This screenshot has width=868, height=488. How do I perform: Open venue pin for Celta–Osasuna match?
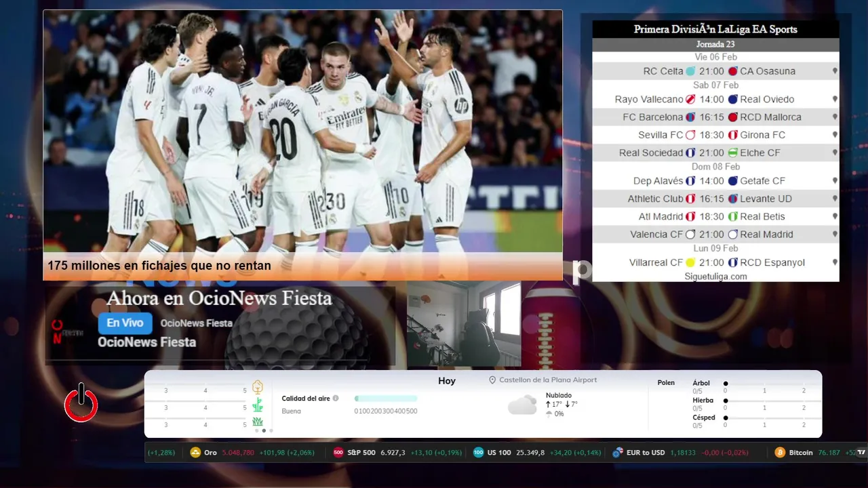[835, 71]
